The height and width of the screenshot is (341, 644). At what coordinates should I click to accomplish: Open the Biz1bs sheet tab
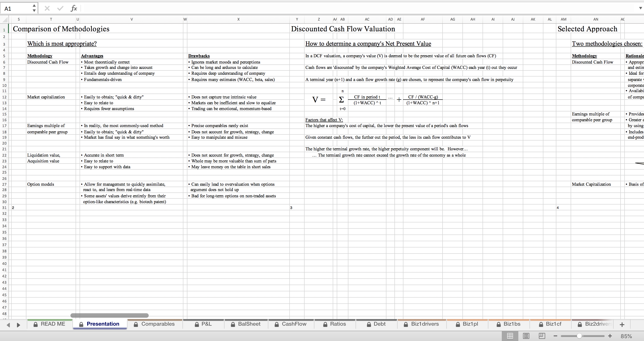pyautogui.click(x=509, y=324)
